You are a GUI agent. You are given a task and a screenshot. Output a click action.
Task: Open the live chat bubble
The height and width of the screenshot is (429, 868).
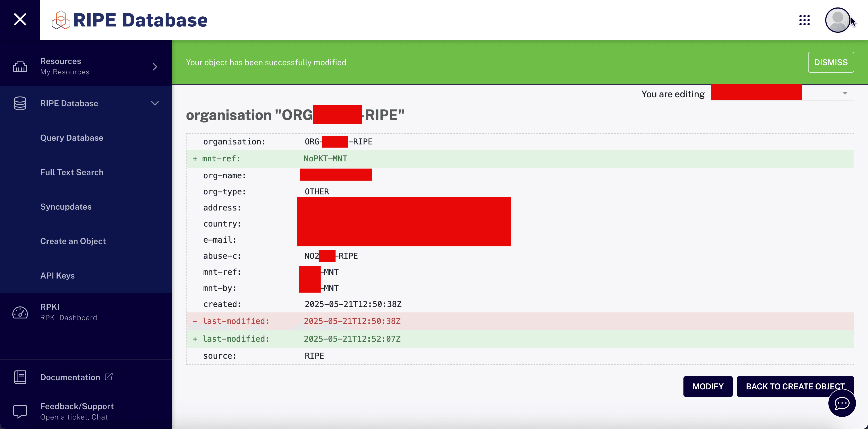pyautogui.click(x=841, y=403)
